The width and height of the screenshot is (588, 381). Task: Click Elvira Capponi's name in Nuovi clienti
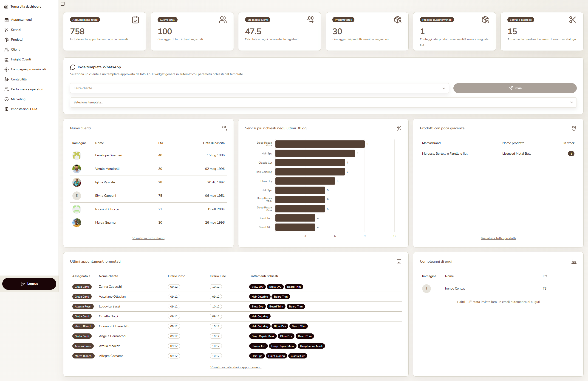[105, 196]
